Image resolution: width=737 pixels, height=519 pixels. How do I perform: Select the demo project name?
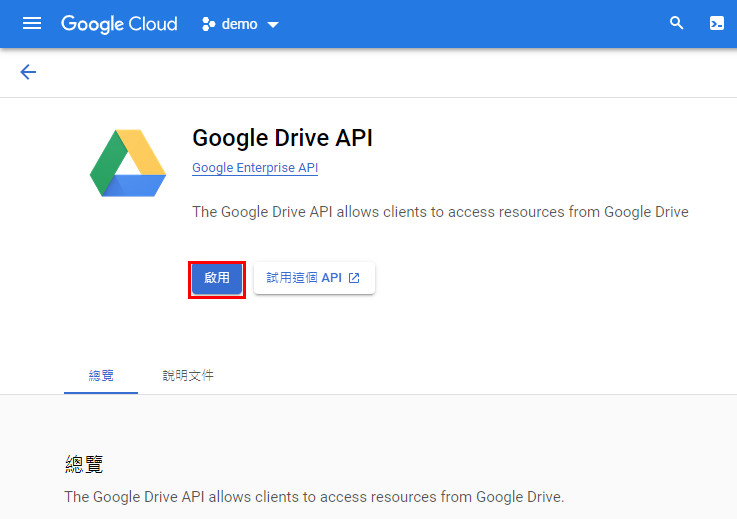pos(239,24)
